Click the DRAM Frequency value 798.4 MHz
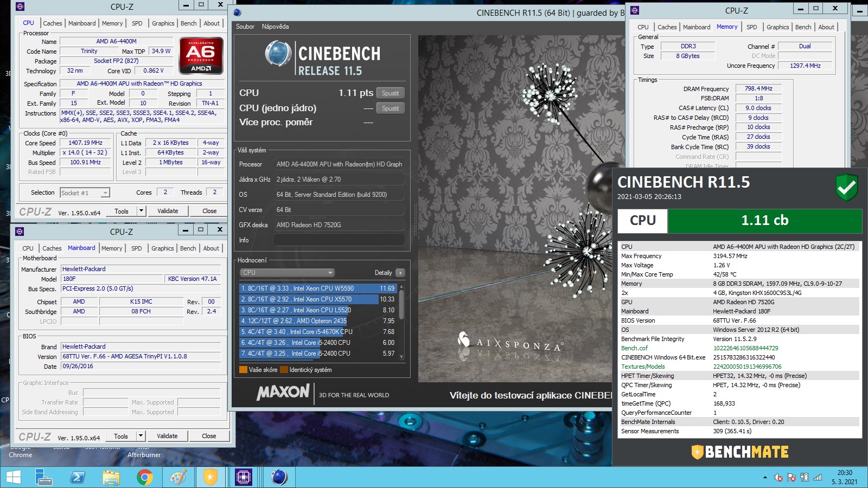This screenshot has height=488, width=868. coord(758,88)
